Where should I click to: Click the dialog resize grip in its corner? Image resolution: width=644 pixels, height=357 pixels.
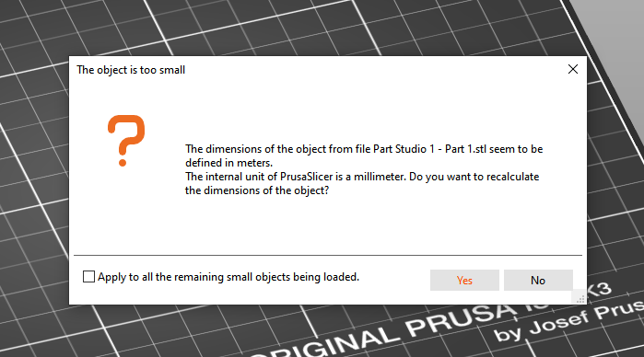pyautogui.click(x=580, y=298)
